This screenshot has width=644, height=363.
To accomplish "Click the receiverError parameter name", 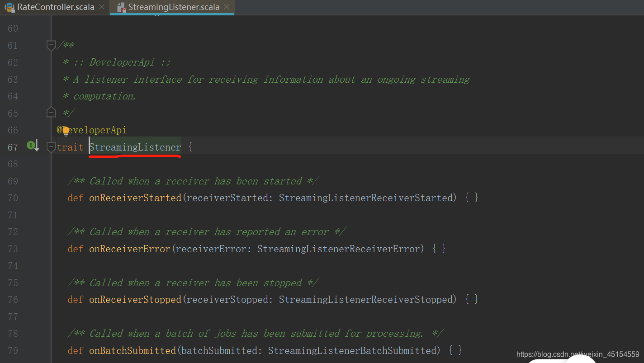I will click(x=211, y=249).
